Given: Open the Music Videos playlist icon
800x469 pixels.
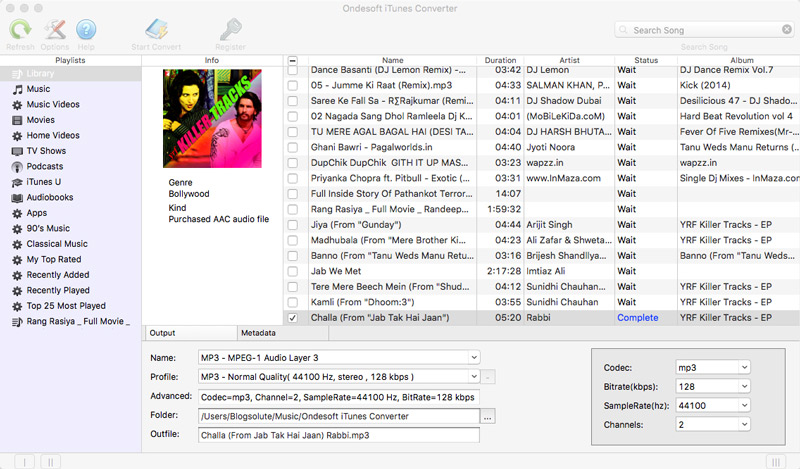Looking at the screenshot, I should coord(17,105).
